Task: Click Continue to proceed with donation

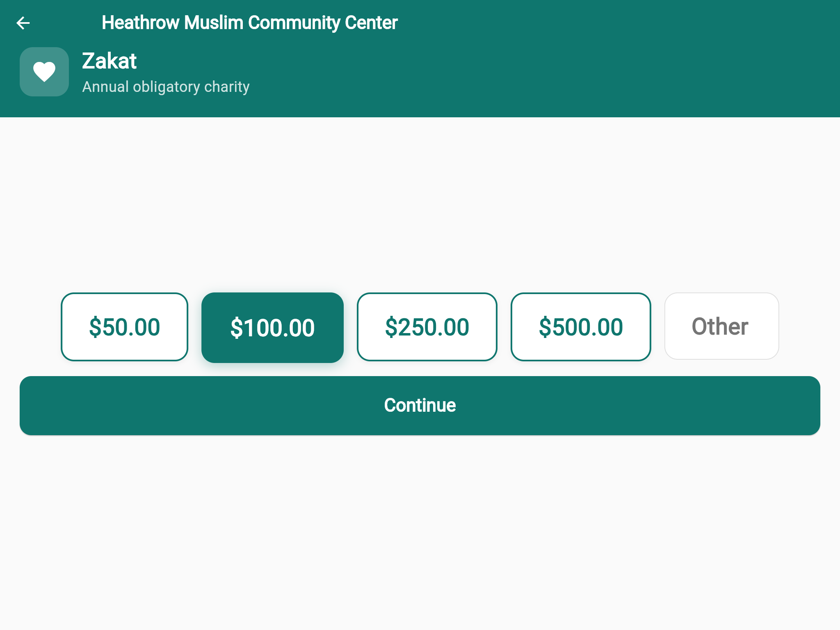Action: 419,405
